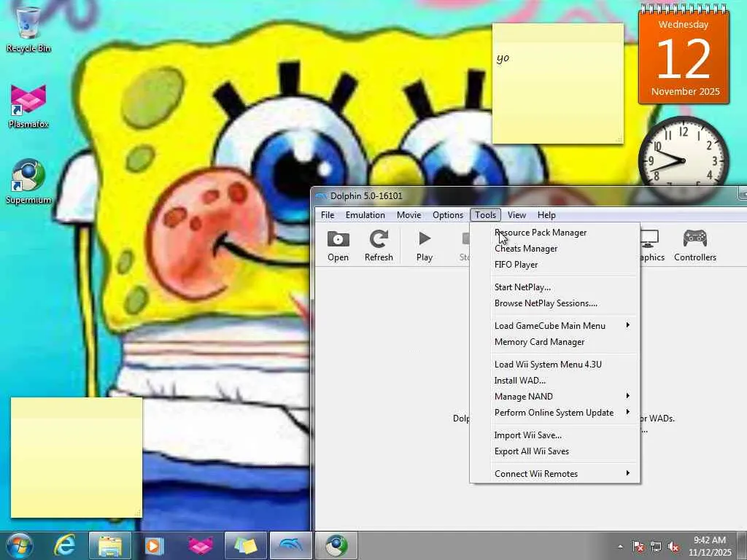Expand Load GameCube Main Menu submenu
Viewport: 747px width, 560px height.
click(554, 326)
